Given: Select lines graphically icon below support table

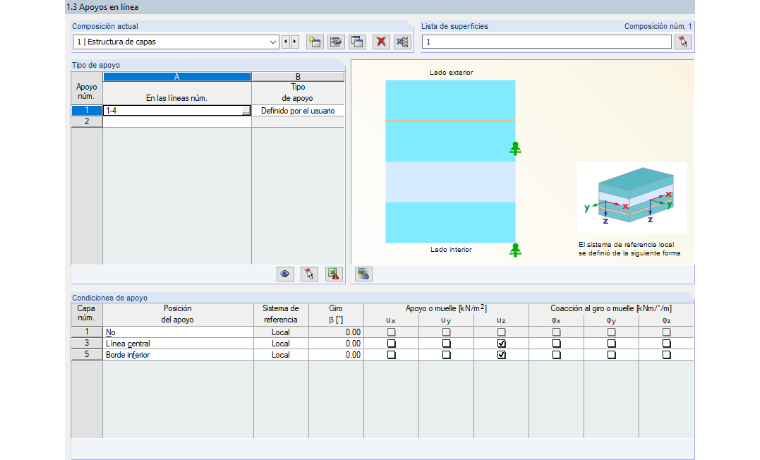Looking at the screenshot, I should (x=309, y=274).
